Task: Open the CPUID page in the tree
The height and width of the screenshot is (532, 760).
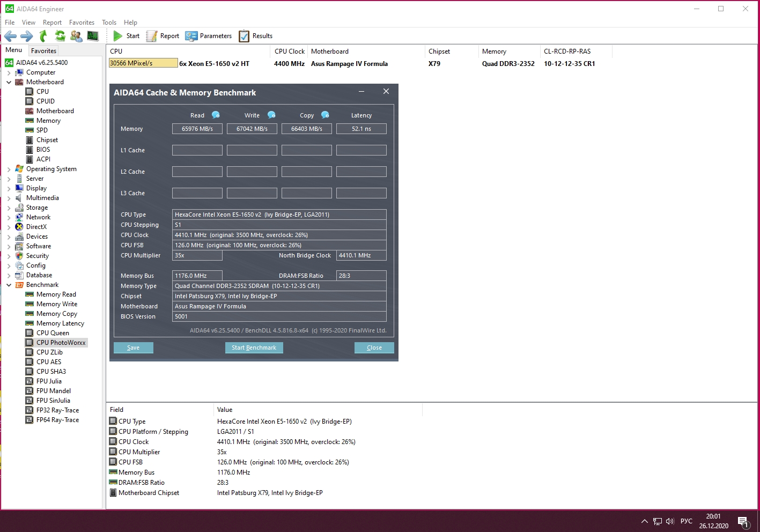Action: [46, 101]
